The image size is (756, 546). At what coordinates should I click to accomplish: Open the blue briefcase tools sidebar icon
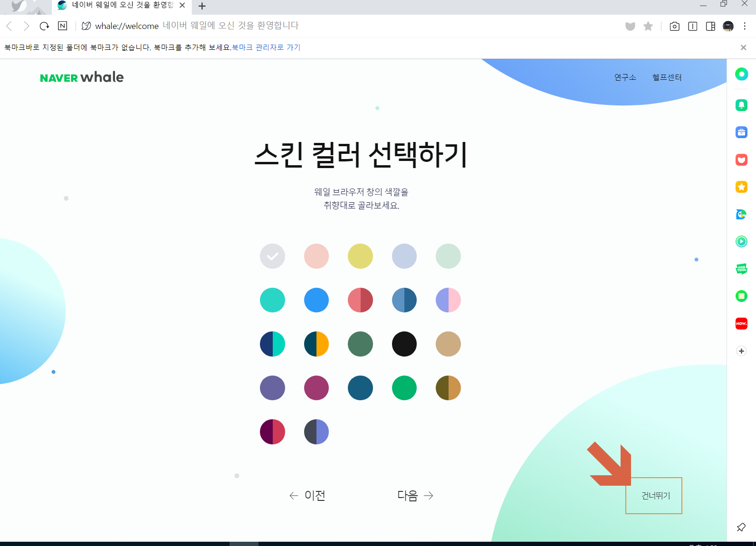(741, 132)
